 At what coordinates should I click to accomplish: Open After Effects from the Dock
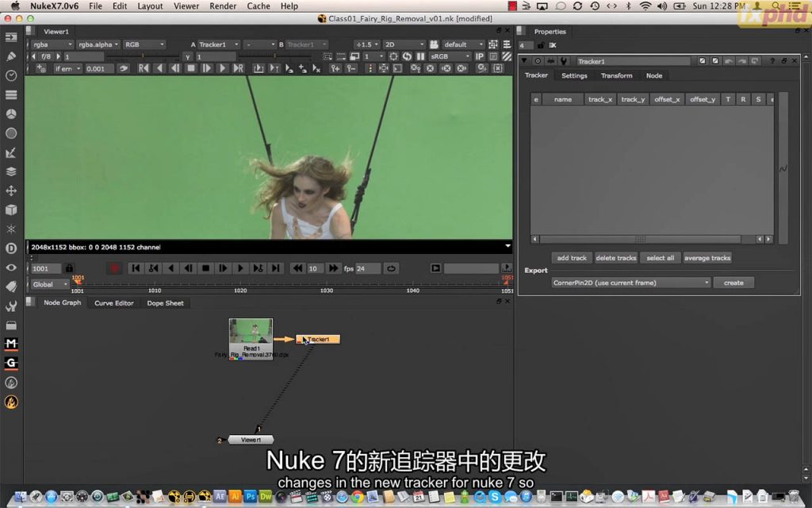tap(220, 497)
